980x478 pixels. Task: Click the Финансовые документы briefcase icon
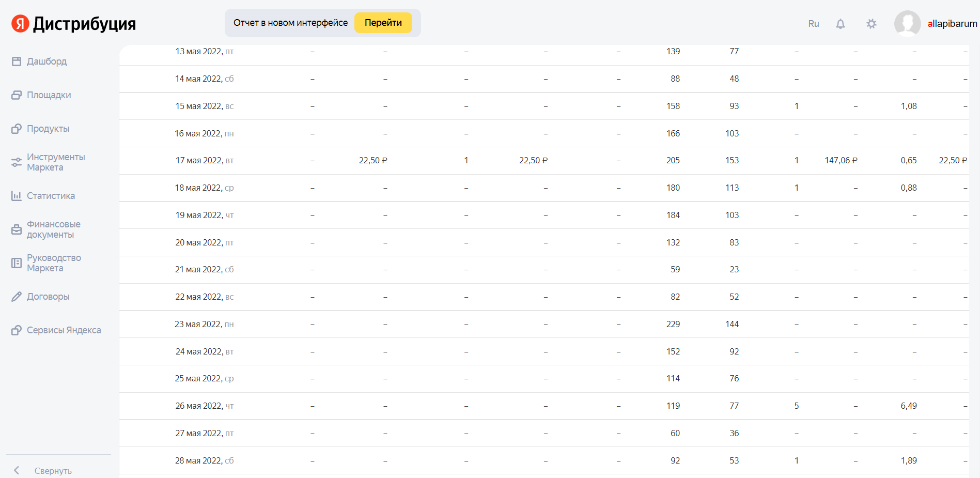[x=17, y=229]
